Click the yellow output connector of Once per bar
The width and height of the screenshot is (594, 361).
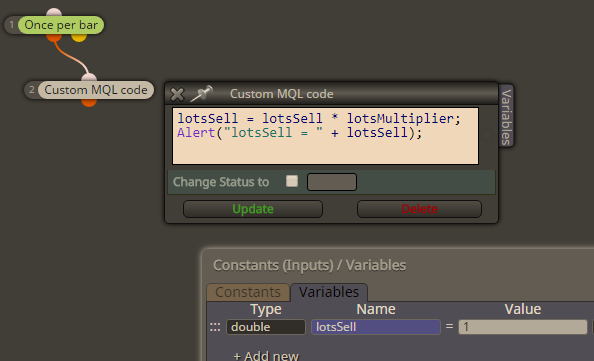(x=79, y=38)
